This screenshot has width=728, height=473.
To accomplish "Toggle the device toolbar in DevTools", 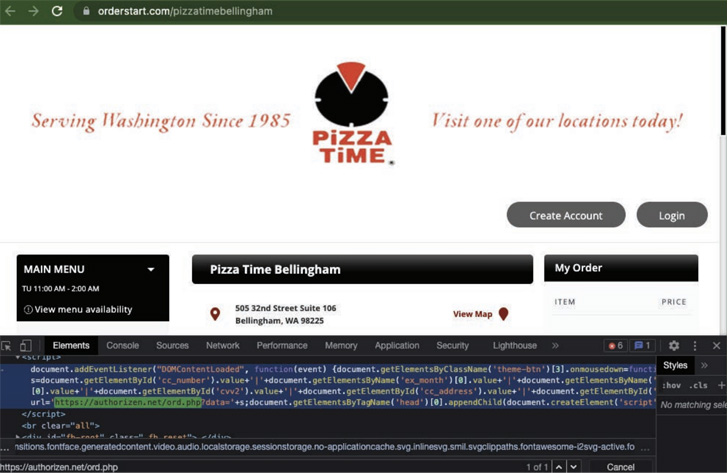I will click(x=27, y=346).
